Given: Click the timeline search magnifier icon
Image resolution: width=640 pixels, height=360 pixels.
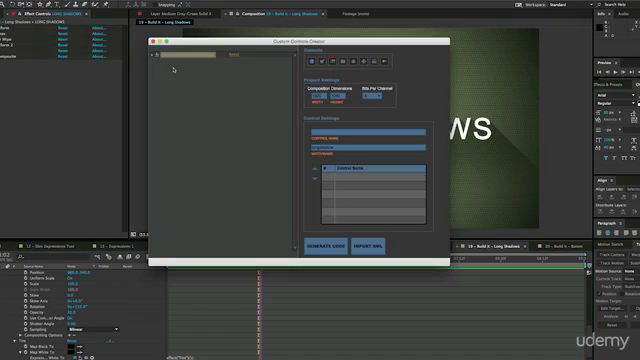Looking at the screenshot, I should pos(21,257).
